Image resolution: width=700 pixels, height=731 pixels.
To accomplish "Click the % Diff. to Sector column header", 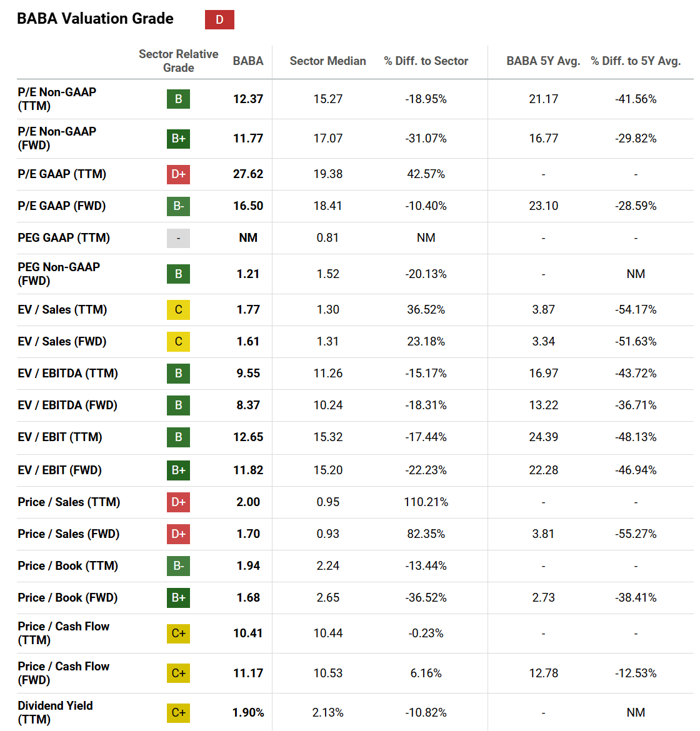I will point(426,61).
